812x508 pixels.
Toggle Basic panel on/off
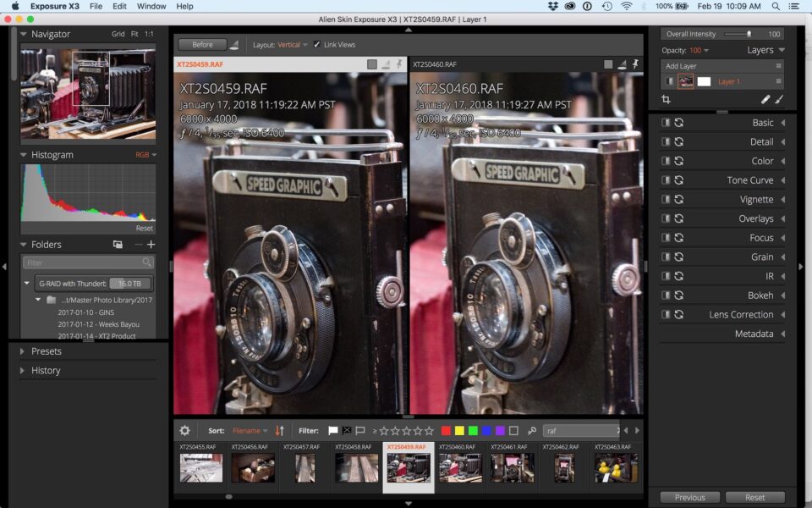pos(666,122)
